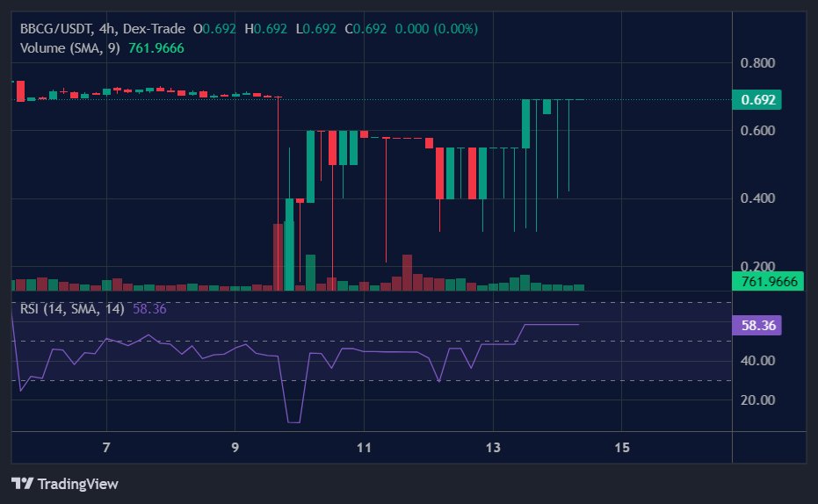Click the large red candle at chart's left edge

21,91
